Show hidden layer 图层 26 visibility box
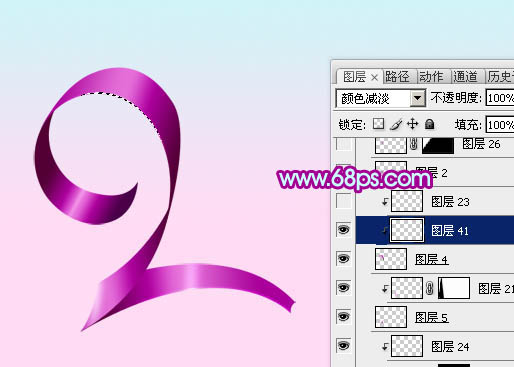Viewport: 514px width, 367px height. coord(344,144)
